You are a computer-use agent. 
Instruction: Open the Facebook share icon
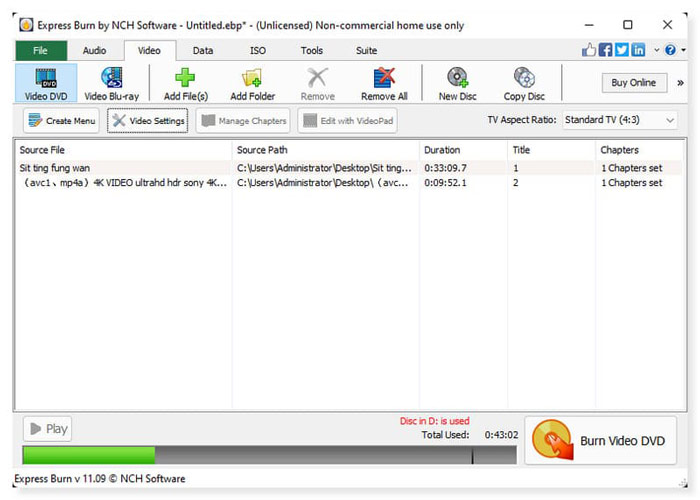pyautogui.click(x=605, y=50)
